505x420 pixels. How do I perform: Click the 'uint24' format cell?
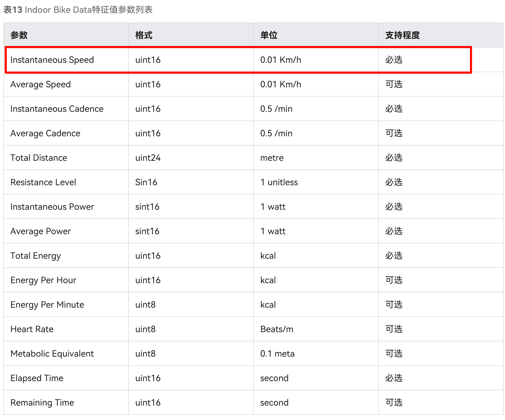coord(148,158)
